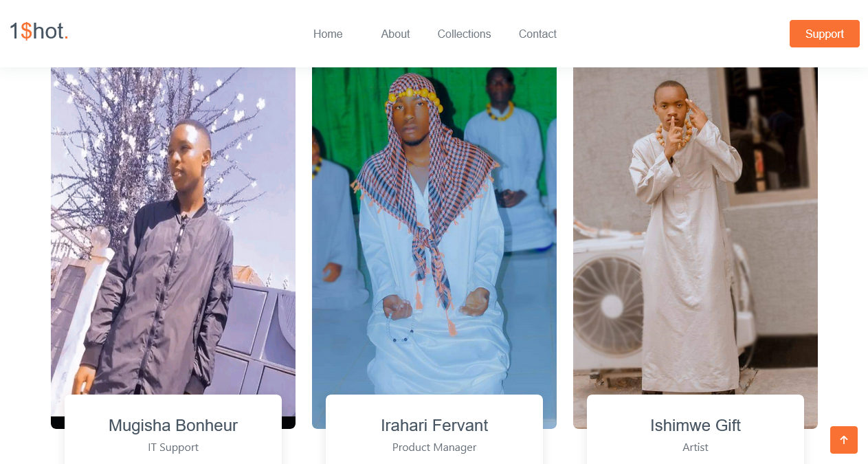Click the orange dollar sign in logo

[26, 32]
